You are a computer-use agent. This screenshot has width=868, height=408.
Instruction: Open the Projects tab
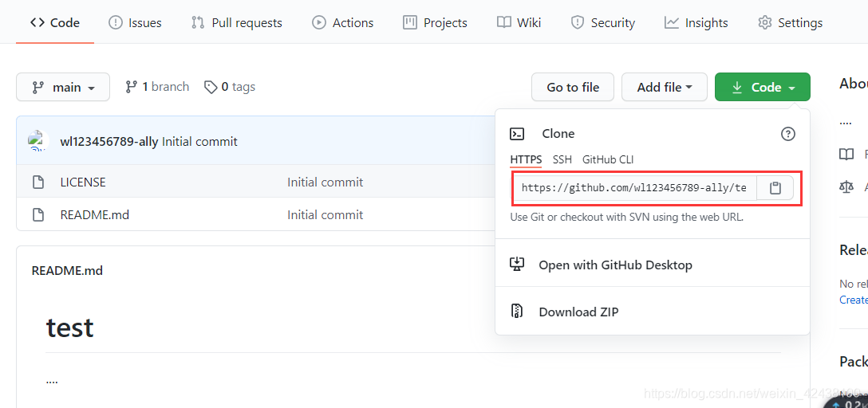point(435,22)
